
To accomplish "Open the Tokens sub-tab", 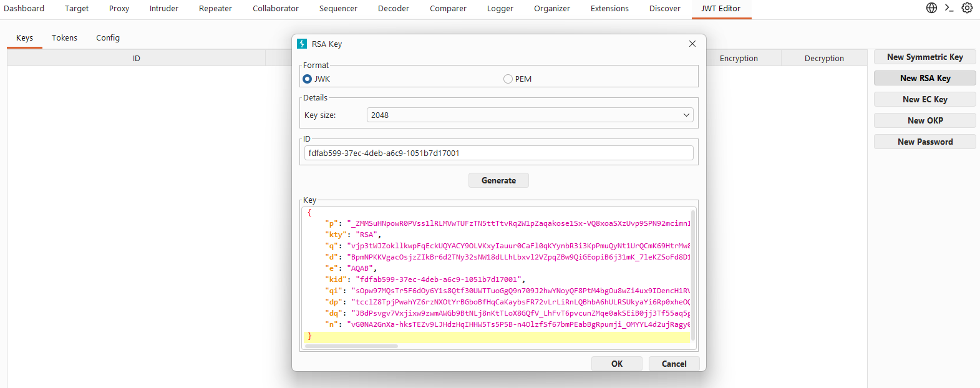I will pyautogui.click(x=64, y=38).
